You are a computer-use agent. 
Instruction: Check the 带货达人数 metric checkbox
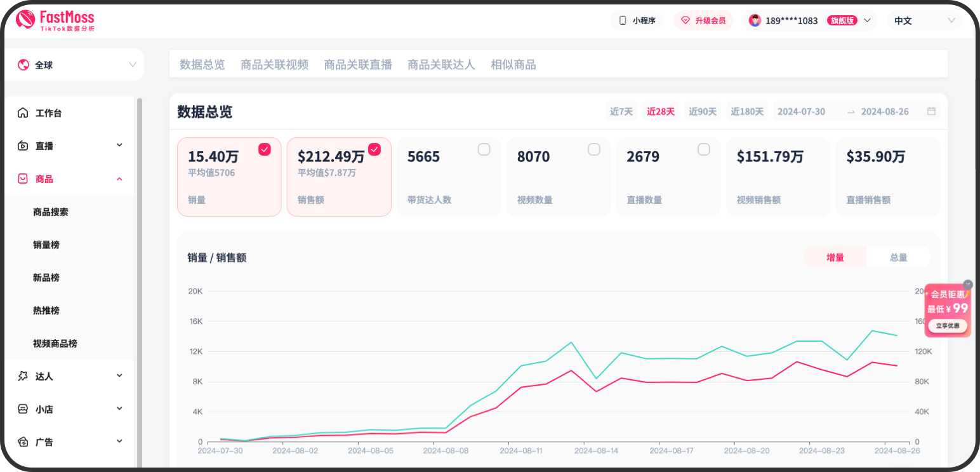[484, 149]
